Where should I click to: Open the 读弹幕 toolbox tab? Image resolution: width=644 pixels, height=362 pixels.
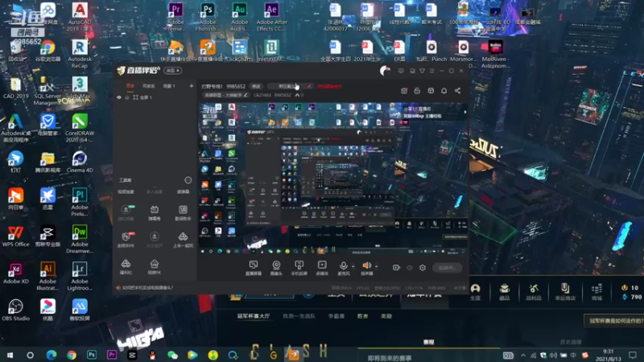183,192
